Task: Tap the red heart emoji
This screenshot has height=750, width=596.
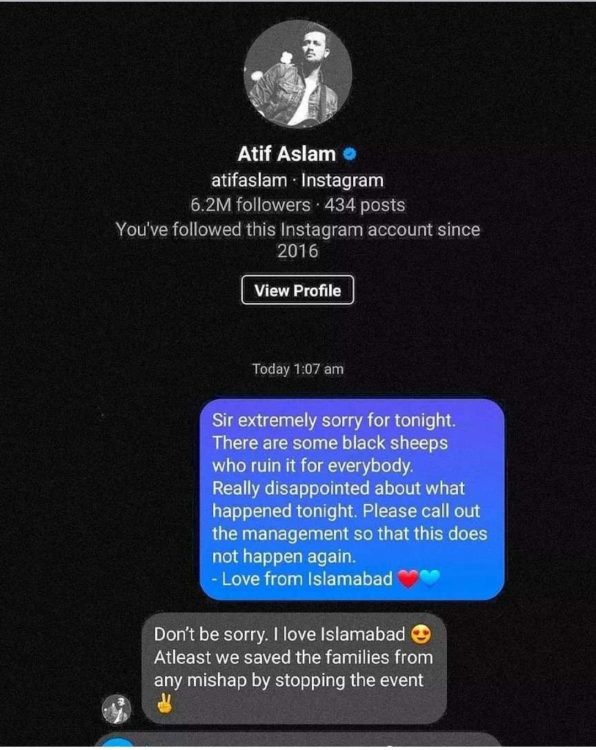Action: (408, 579)
